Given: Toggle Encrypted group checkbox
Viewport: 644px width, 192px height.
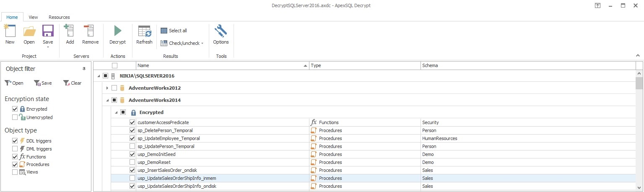Looking at the screenshot, I should [x=123, y=112].
